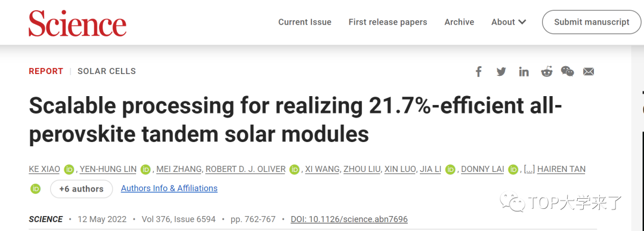Viewport: 644px width, 231px height.
Task: Expand the +6 authors list
Action: pos(81,189)
